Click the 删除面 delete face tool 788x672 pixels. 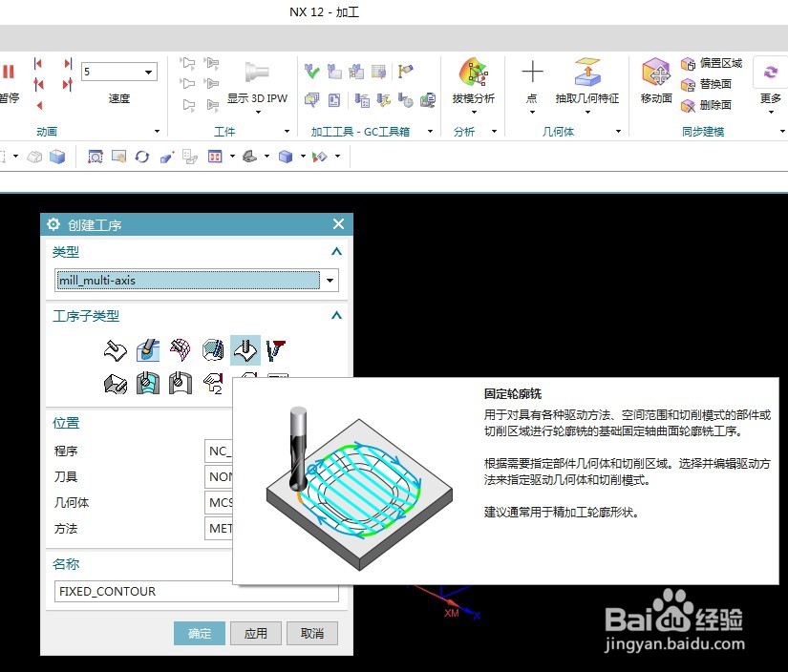[x=706, y=105]
